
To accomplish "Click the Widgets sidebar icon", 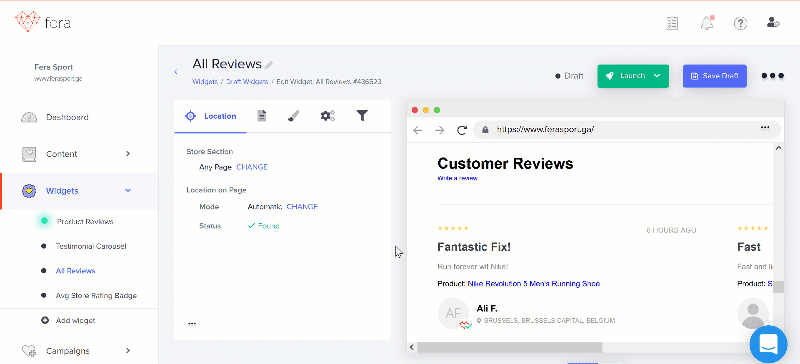I will (x=29, y=191).
